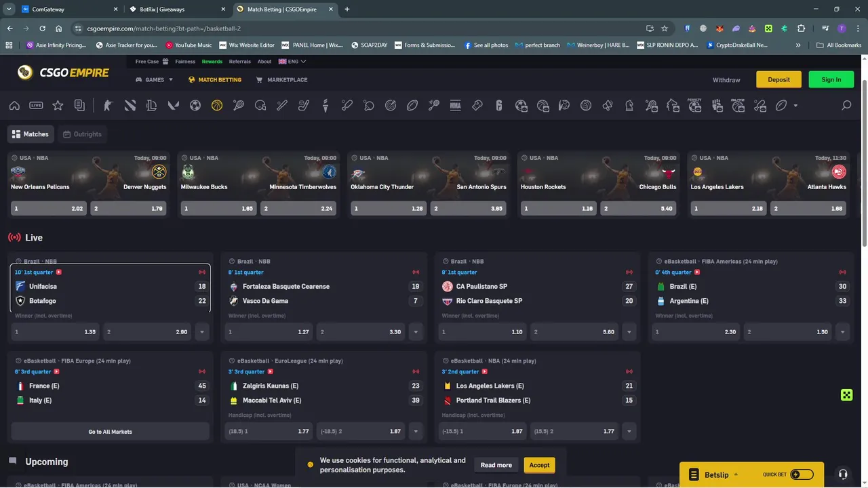Accept the cookies notice
The image size is (868, 488).
pyautogui.click(x=539, y=465)
